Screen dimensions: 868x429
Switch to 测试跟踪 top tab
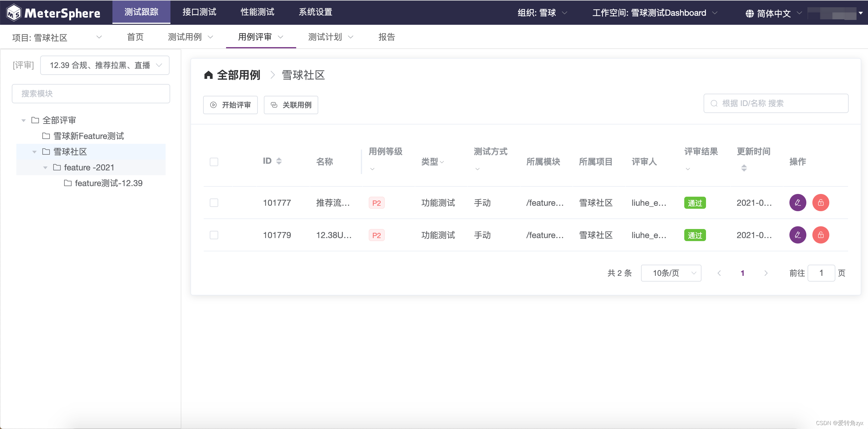coord(141,12)
